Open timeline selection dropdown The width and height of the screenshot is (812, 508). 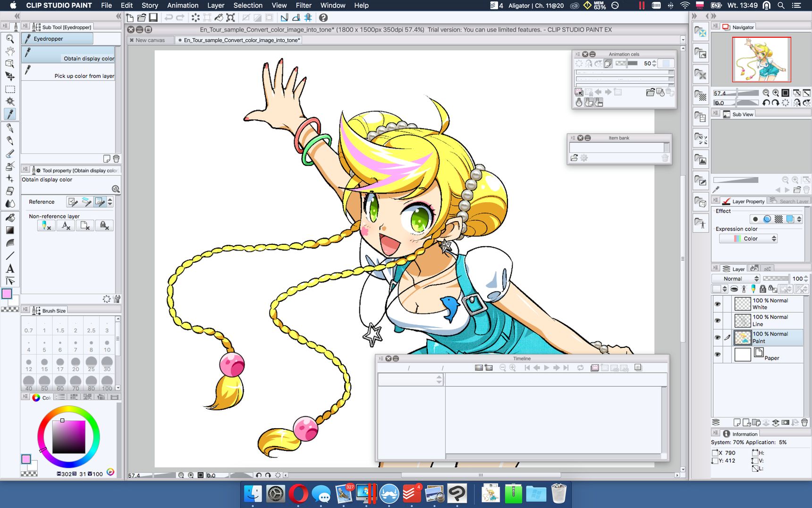[x=410, y=379]
